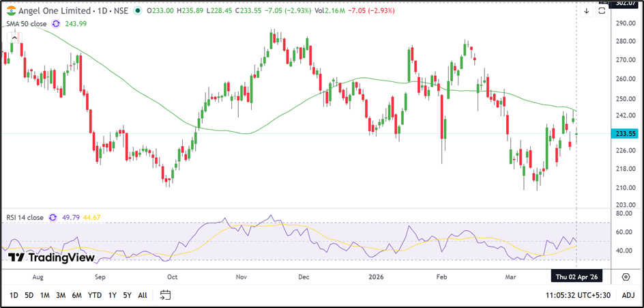Click the down arrow icon at top right
Image resolution: width=644 pixels, height=308 pixels.
(x=586, y=11)
